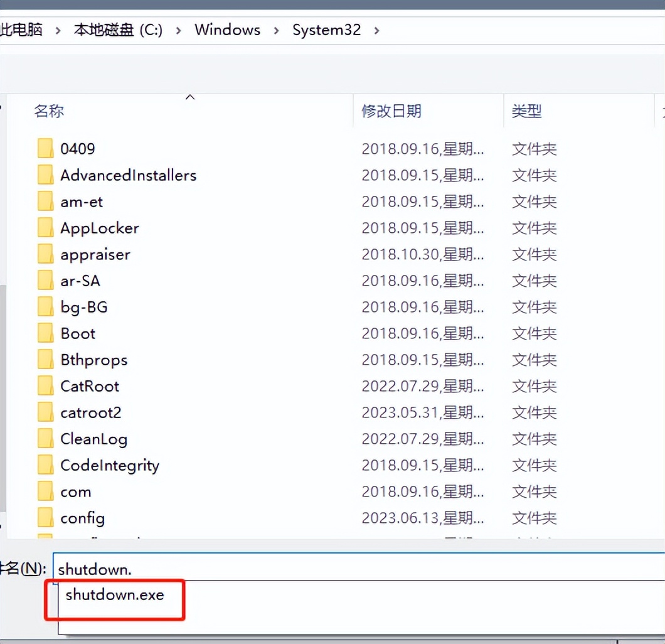Select the config folder icon
The height and width of the screenshot is (644, 665).
pyautogui.click(x=45, y=517)
